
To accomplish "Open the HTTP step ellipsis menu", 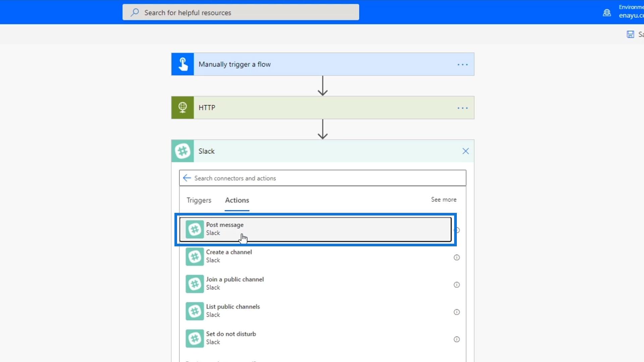I will [462, 108].
